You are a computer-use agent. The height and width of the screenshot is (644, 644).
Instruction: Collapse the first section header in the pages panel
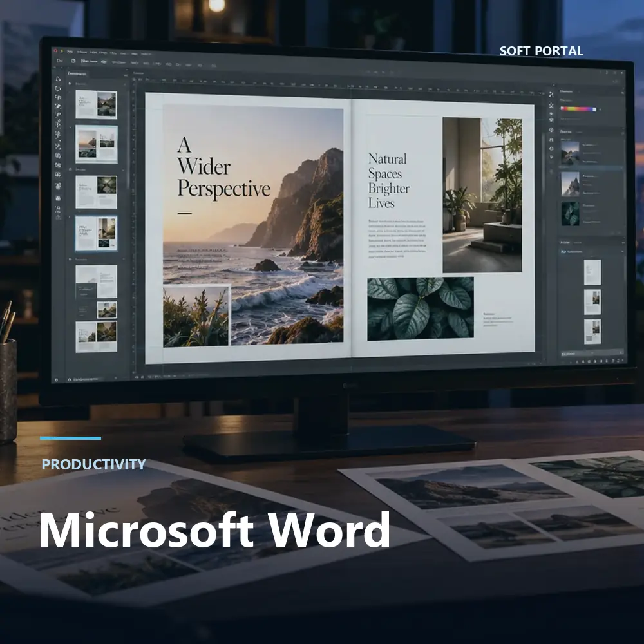tap(70, 83)
